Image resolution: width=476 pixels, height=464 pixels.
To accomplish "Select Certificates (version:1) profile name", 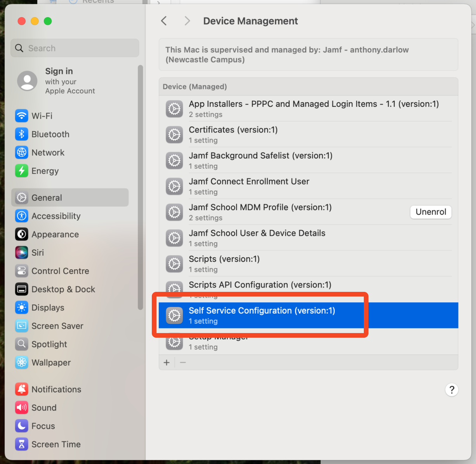I will (x=233, y=130).
